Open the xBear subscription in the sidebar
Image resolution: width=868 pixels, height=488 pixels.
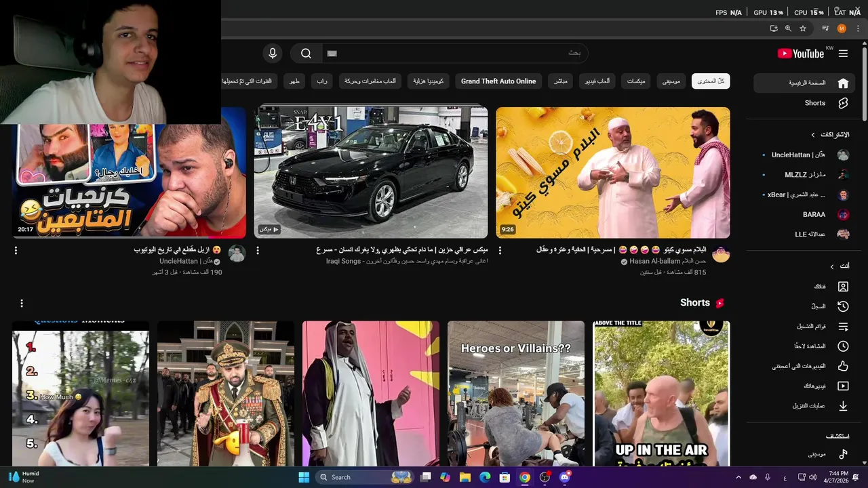coord(804,195)
